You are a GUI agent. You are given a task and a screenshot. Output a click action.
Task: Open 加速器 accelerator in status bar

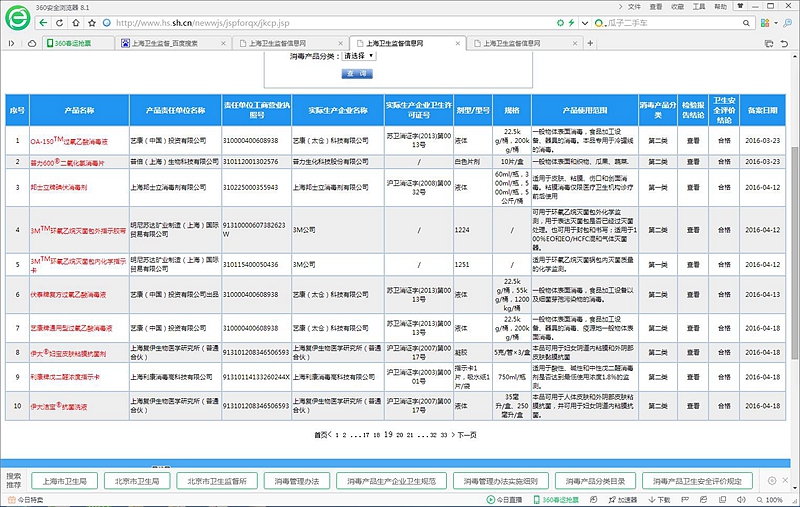click(623, 500)
